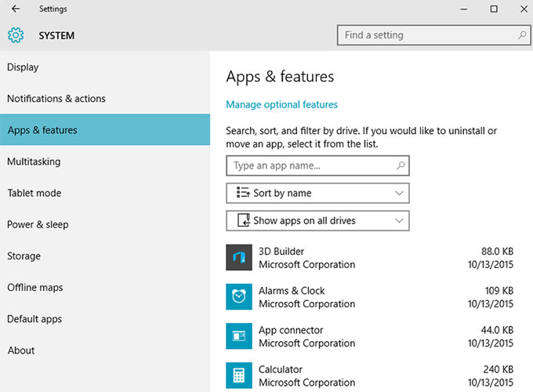
Task: Click Manage optional features link
Action: click(x=282, y=104)
